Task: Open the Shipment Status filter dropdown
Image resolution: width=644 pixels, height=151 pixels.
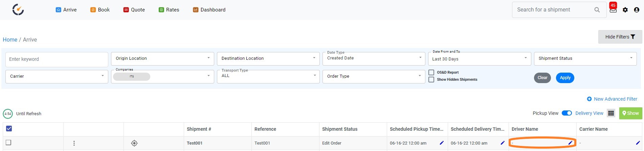Action: point(585,58)
